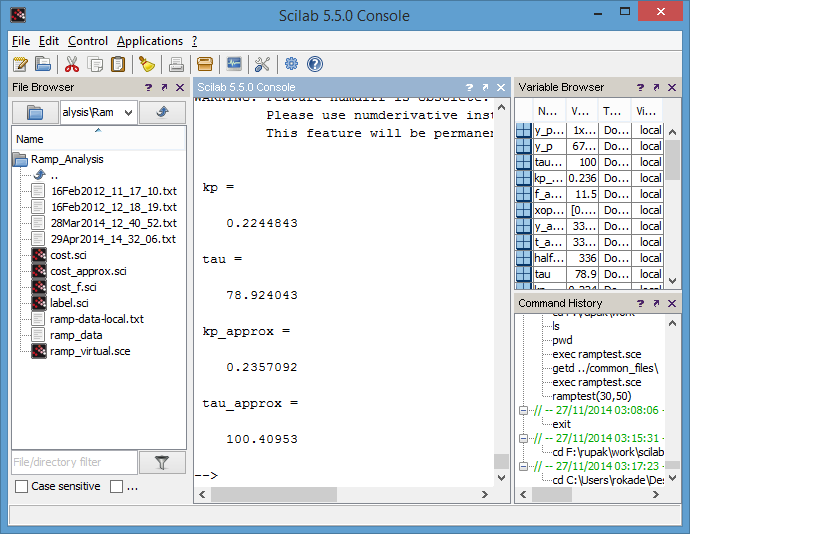819x534 pixels.
Task: Sort files by Name column header
Action: coord(99,139)
